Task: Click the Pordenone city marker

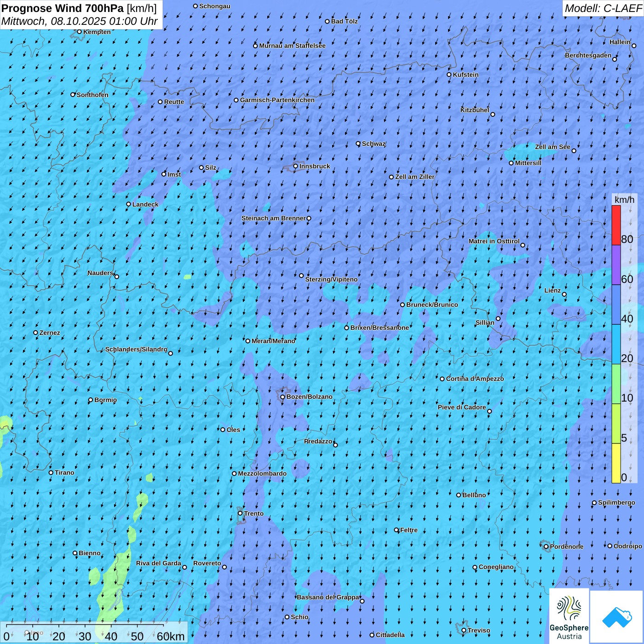Action: pos(546,546)
